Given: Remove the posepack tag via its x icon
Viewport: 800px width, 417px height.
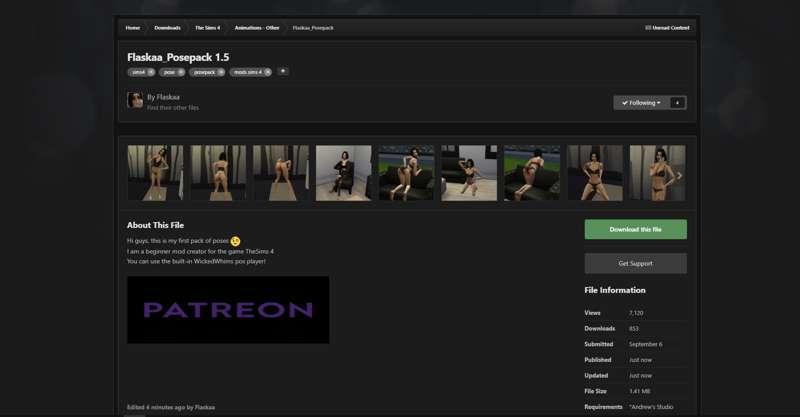Looking at the screenshot, I should (x=221, y=72).
